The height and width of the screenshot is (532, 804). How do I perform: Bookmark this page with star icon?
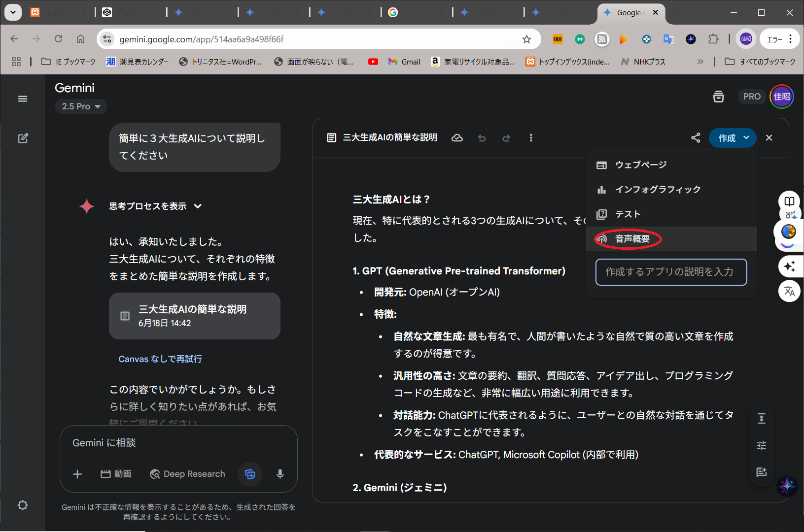point(526,39)
